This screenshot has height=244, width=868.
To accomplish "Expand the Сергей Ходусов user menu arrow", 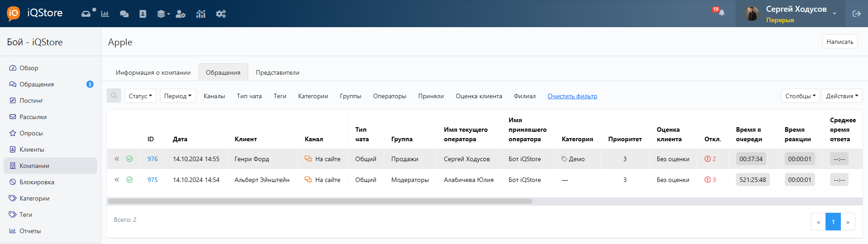I will (x=835, y=14).
